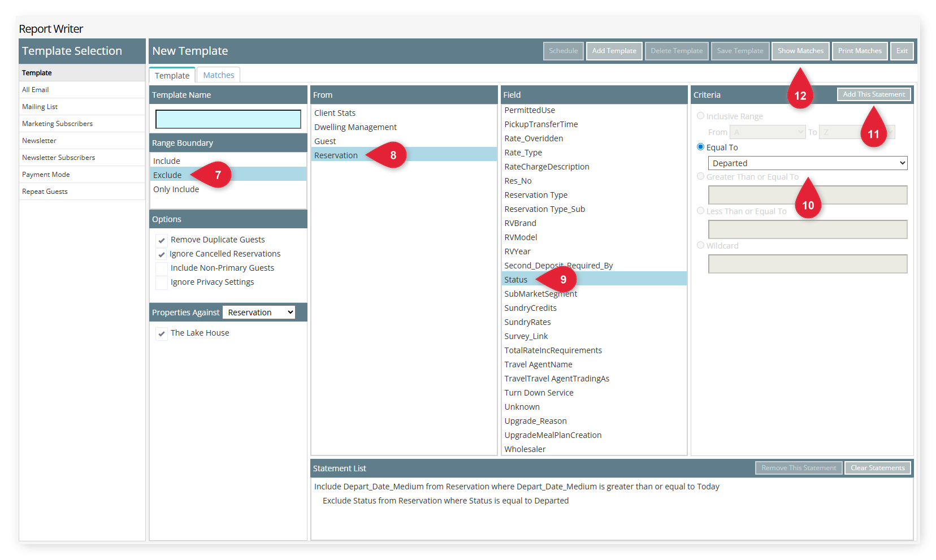The width and height of the screenshot is (936, 560).
Task: Switch to the Matches tab
Action: point(219,75)
